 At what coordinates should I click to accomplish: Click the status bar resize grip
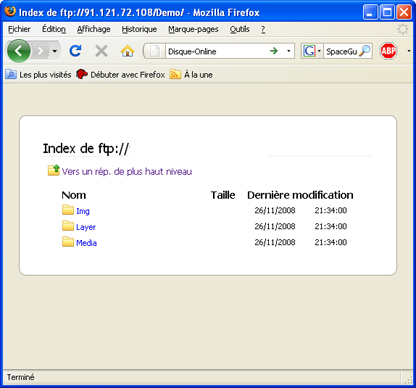coord(409,379)
